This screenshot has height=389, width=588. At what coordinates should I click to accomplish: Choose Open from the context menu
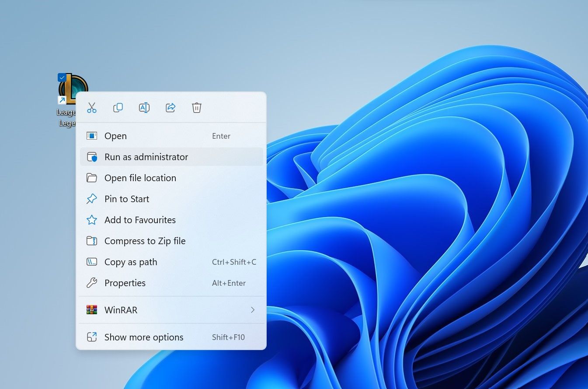click(171, 136)
